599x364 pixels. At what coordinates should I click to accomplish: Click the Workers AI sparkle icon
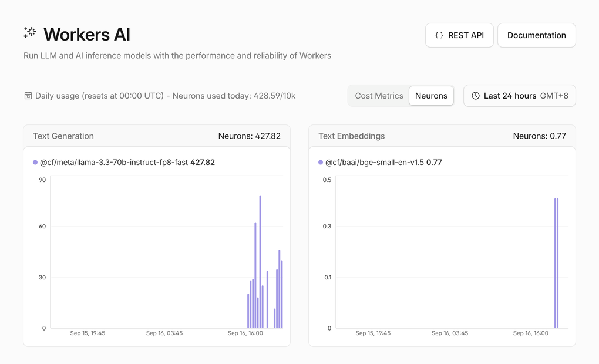(x=30, y=33)
